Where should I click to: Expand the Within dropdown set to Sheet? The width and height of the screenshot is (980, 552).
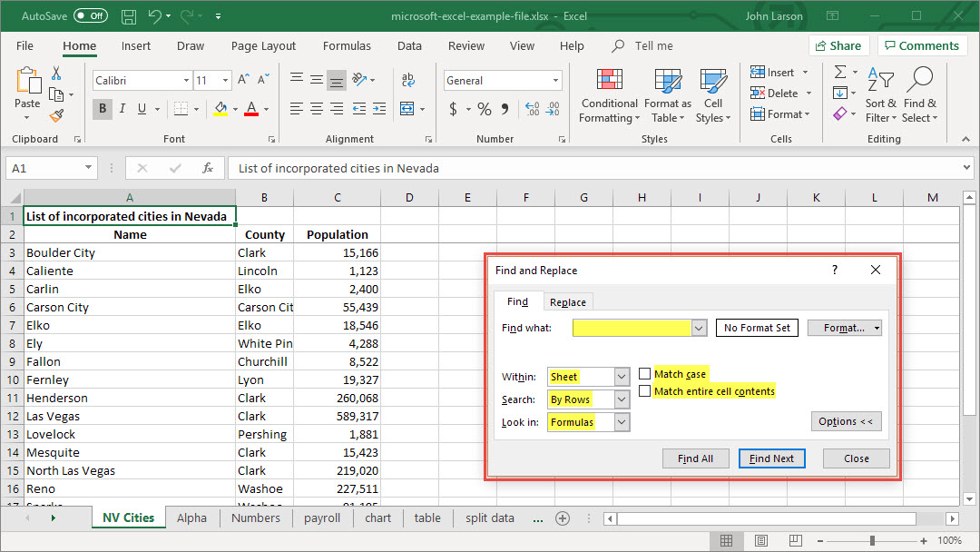click(x=622, y=377)
